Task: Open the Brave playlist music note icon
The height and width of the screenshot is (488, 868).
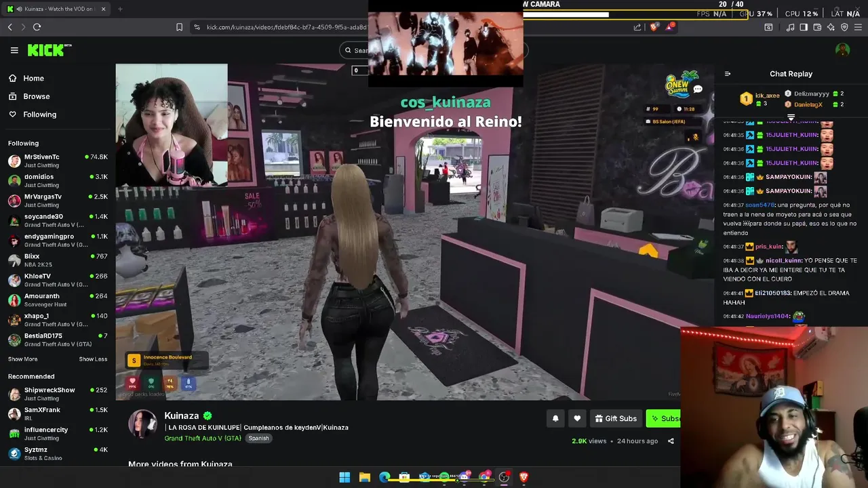Action: point(790,27)
